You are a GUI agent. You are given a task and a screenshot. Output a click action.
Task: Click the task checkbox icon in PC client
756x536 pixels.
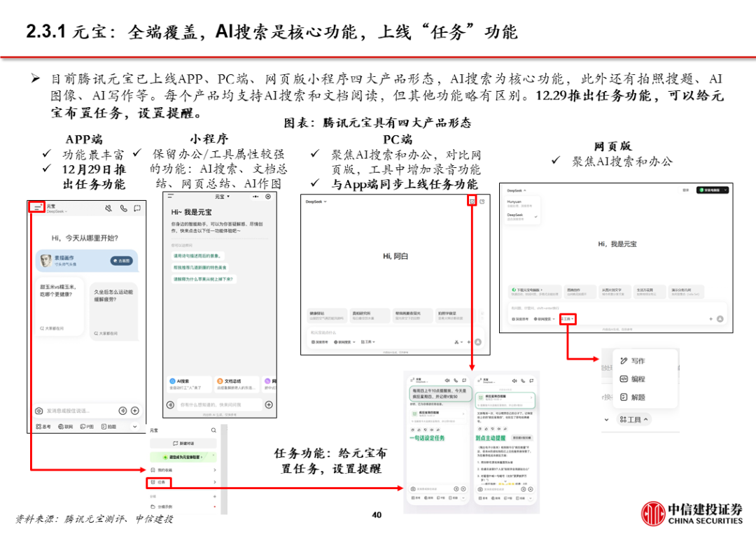[472, 202]
